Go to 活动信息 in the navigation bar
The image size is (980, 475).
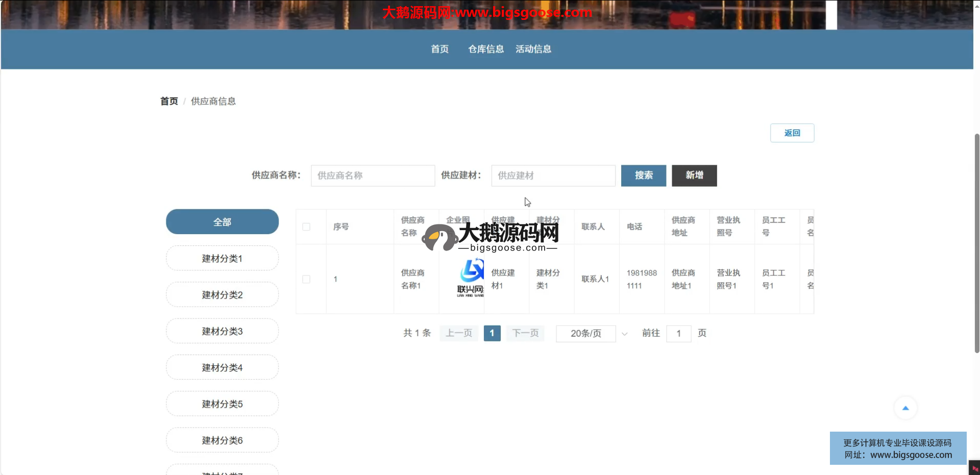533,49
